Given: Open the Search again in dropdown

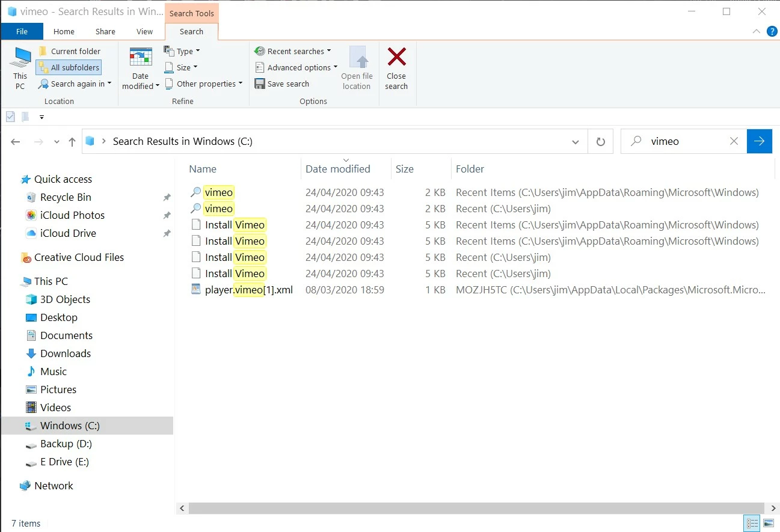Looking at the screenshot, I should pyautogui.click(x=75, y=84).
